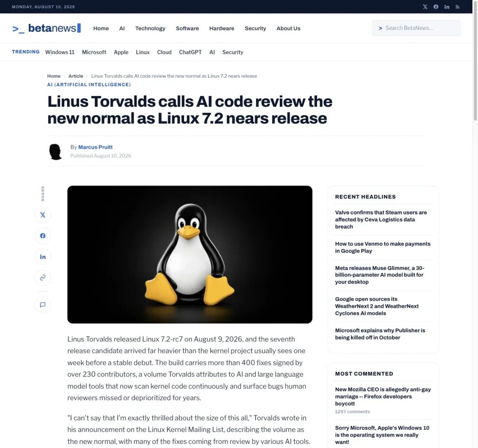Open the LinkedIn icon in top bar
Viewport: 478px width, 448px height.
coord(447,7)
